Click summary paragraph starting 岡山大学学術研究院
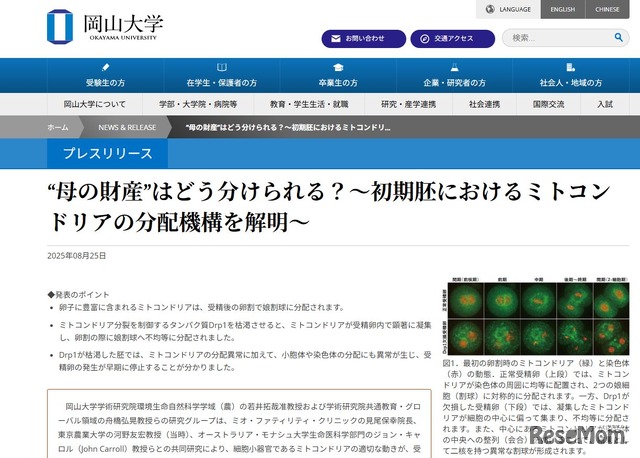The width and height of the screenshot is (640, 458). [239, 427]
